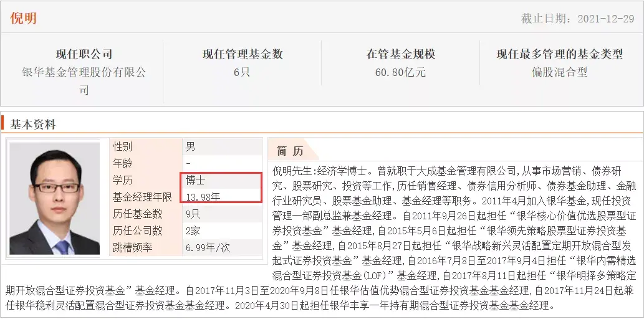Click the 现任职公司 heading

84,54
